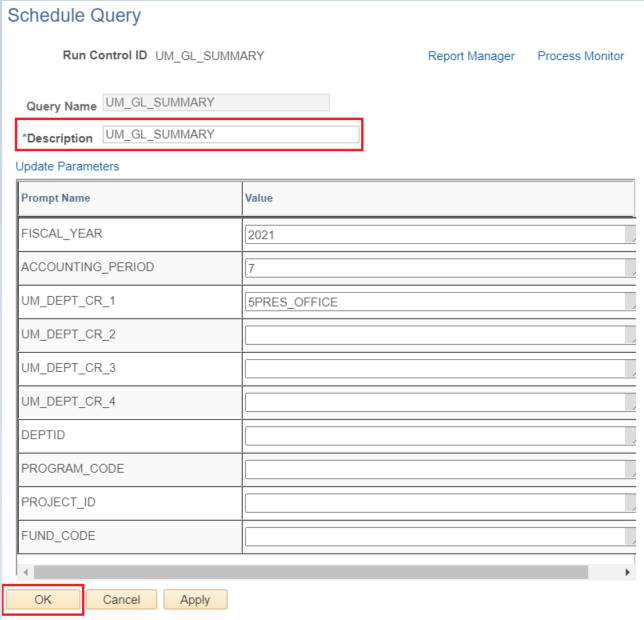Image resolution: width=644 pixels, height=620 pixels.
Task: Click the PROJECT_ID value field
Action: 440,503
